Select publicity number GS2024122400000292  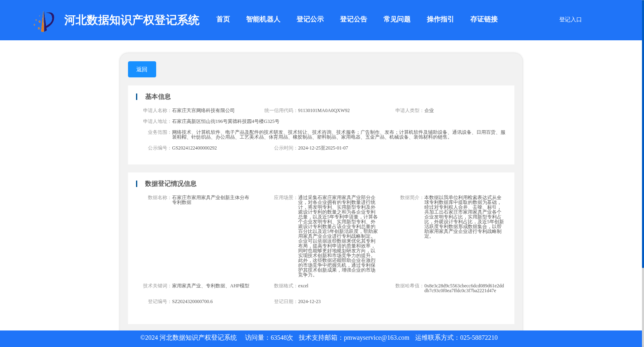point(194,148)
